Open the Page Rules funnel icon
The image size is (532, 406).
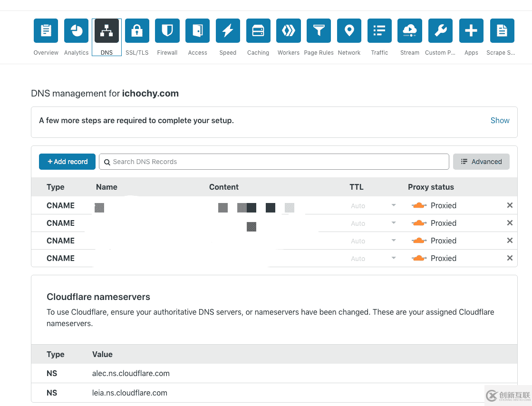319,31
